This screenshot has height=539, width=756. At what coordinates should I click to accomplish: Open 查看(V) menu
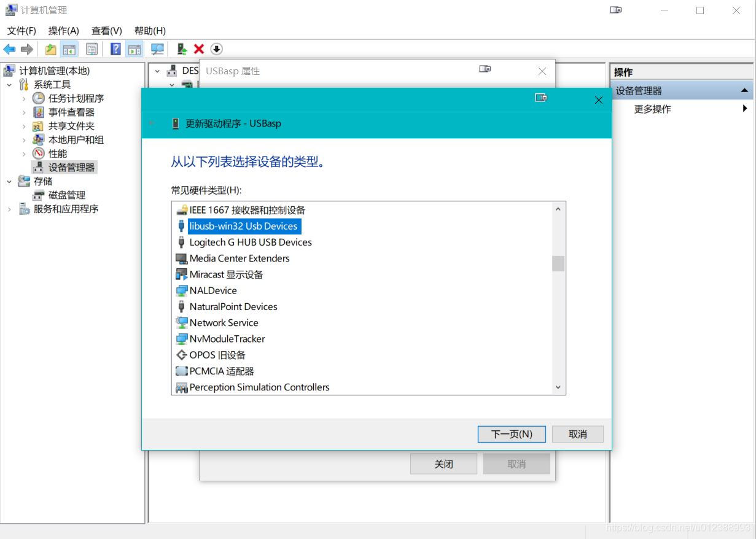[107, 31]
